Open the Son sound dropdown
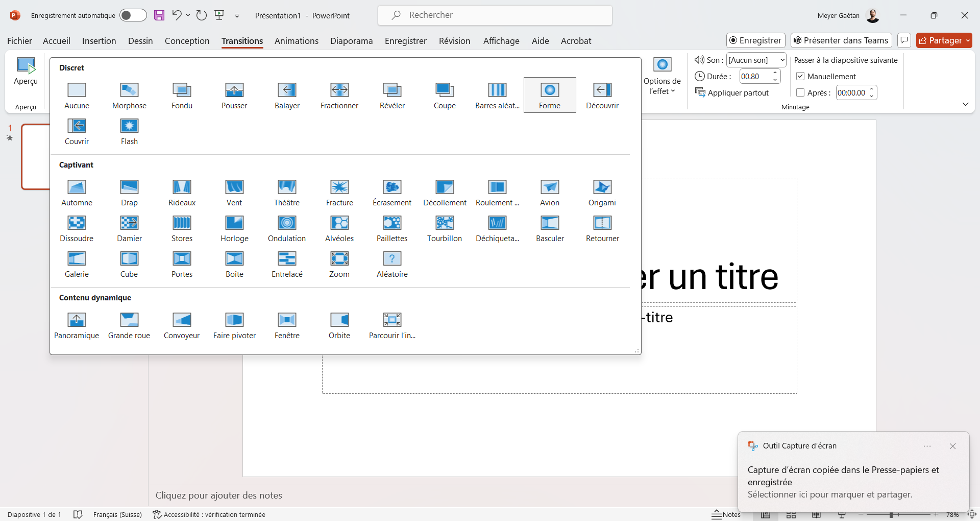 [756, 60]
